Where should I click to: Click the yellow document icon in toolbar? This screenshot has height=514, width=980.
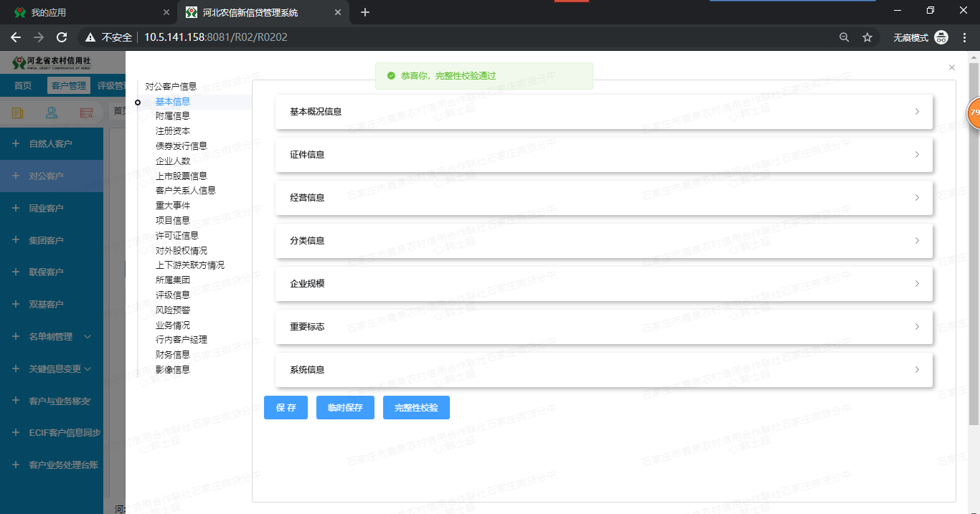click(x=17, y=113)
